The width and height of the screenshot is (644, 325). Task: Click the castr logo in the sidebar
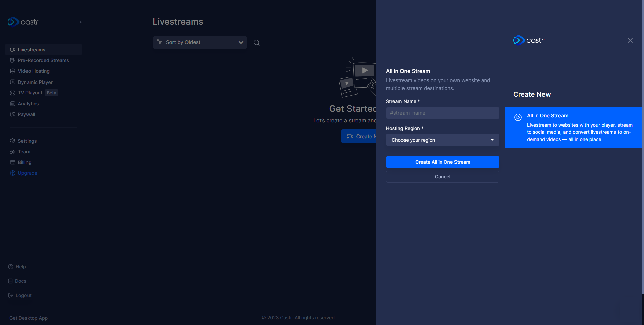pos(23,22)
